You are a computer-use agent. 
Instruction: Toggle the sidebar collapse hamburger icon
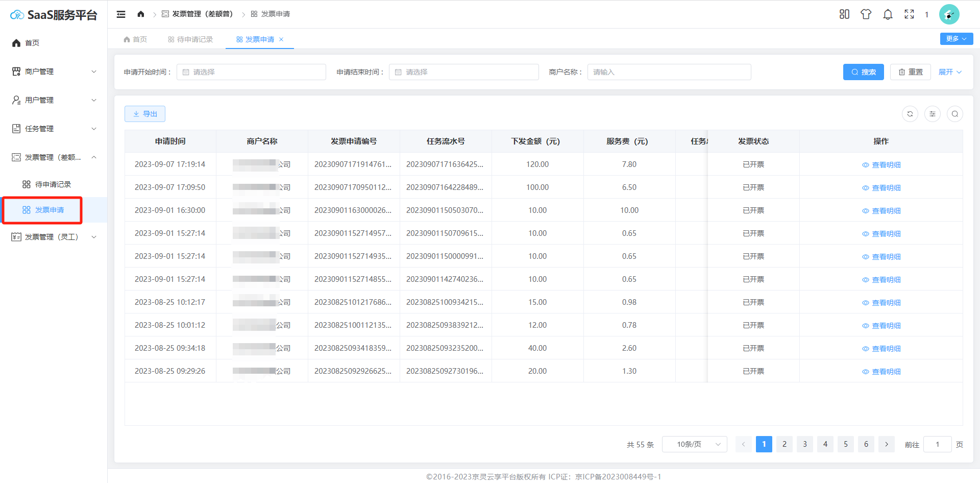pos(121,14)
